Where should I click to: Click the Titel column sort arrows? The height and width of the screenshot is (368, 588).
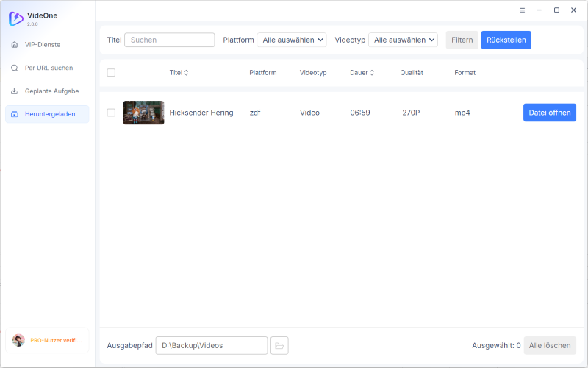(187, 73)
